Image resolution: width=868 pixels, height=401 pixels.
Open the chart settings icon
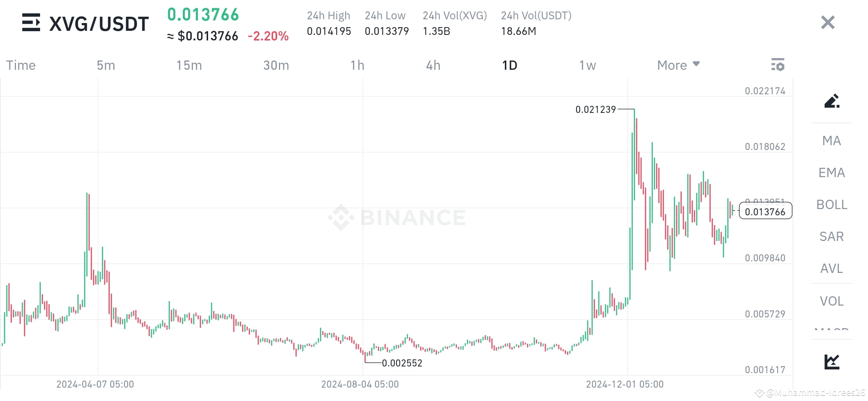coord(778,65)
